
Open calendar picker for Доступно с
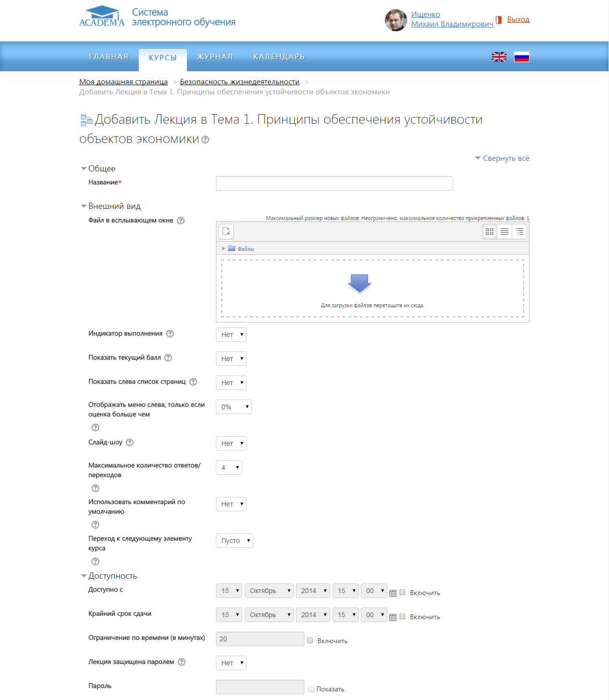(393, 593)
